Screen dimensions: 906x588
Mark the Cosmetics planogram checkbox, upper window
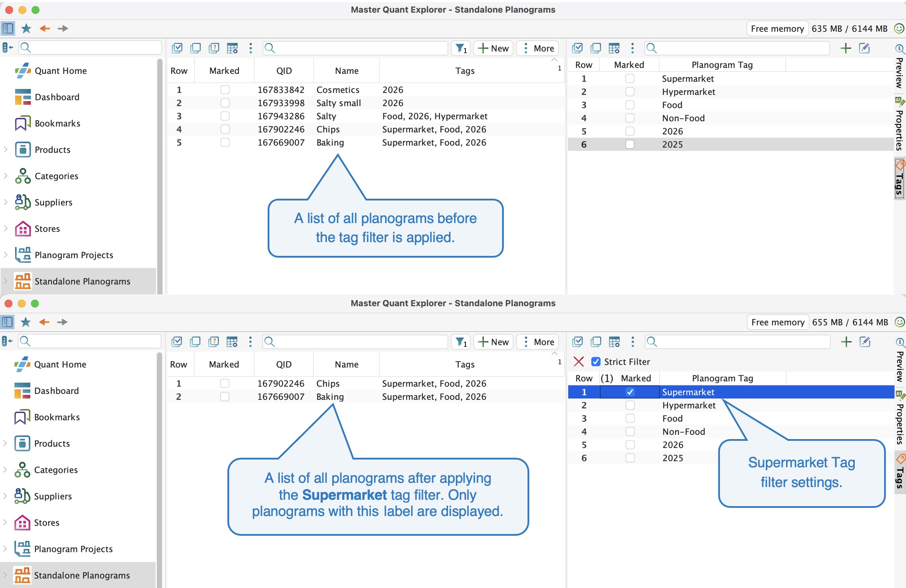[225, 90]
